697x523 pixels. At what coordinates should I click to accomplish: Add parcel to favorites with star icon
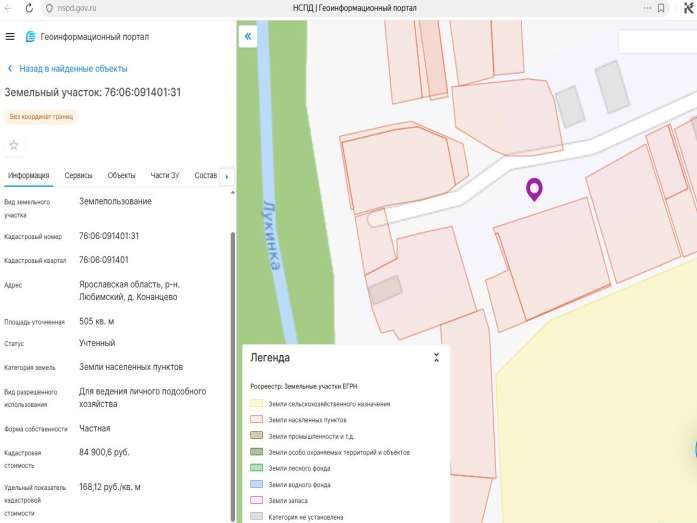14,145
